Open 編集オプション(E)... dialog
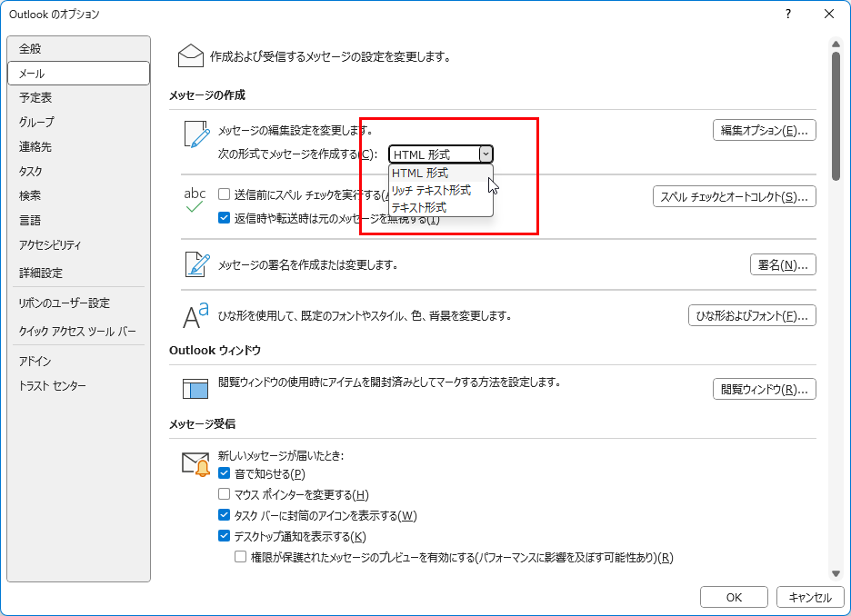The width and height of the screenshot is (851, 616). tap(764, 130)
